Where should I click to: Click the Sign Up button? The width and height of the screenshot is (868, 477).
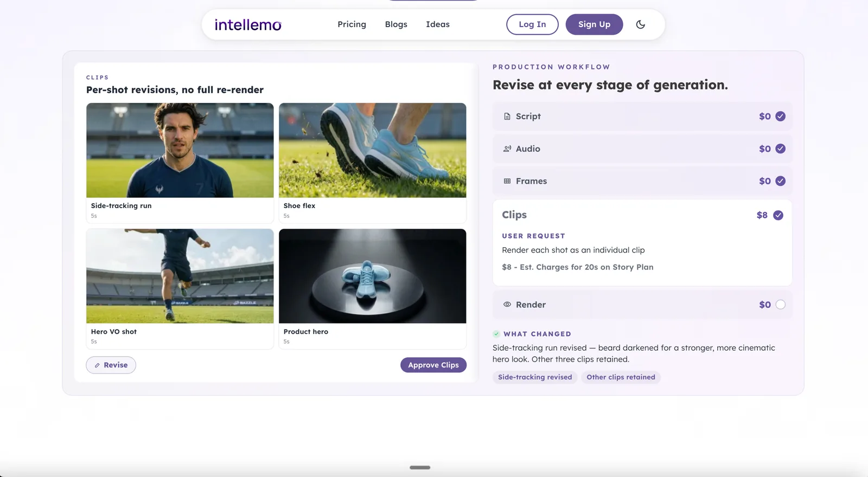(x=594, y=24)
